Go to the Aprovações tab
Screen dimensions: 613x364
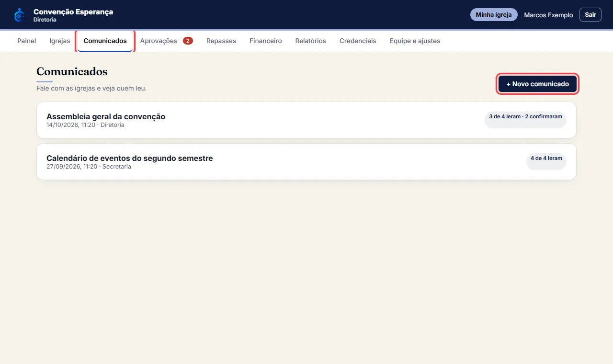166,41
